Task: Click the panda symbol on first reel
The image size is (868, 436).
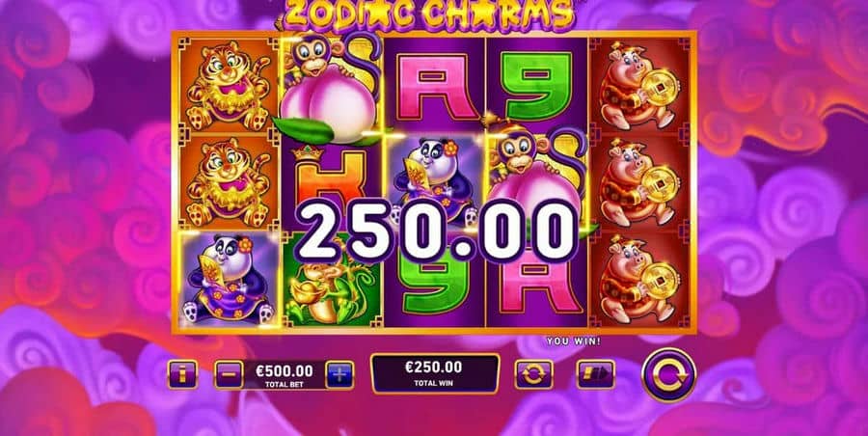Action: pos(230,279)
